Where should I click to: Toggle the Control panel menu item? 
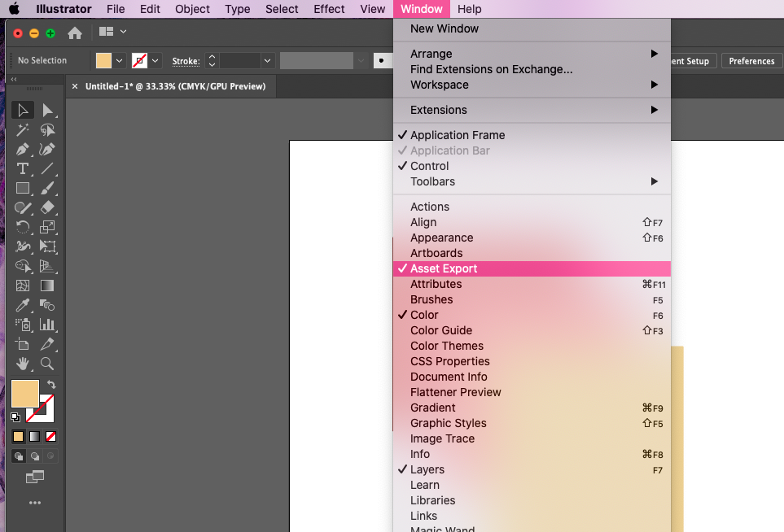pyautogui.click(x=532, y=166)
